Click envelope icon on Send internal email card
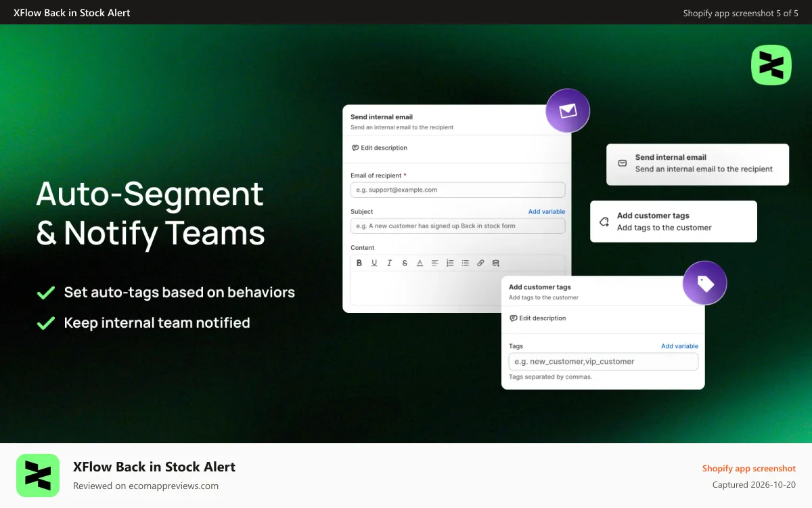Viewport: 812px width, 508px height. tap(622, 163)
